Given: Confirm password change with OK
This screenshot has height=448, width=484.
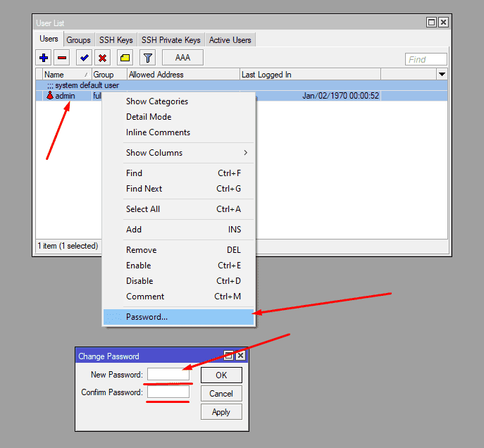Looking at the screenshot, I should [x=221, y=375].
